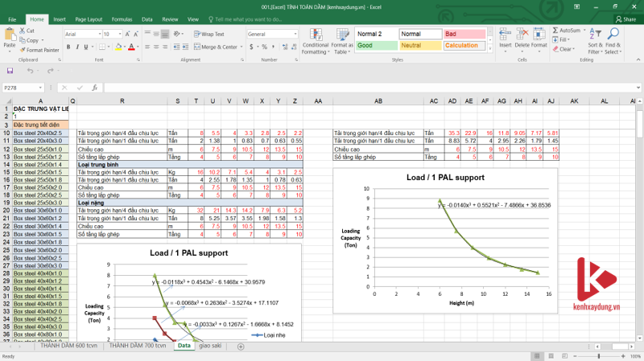Toggle Wrap Text for cells

point(209,35)
